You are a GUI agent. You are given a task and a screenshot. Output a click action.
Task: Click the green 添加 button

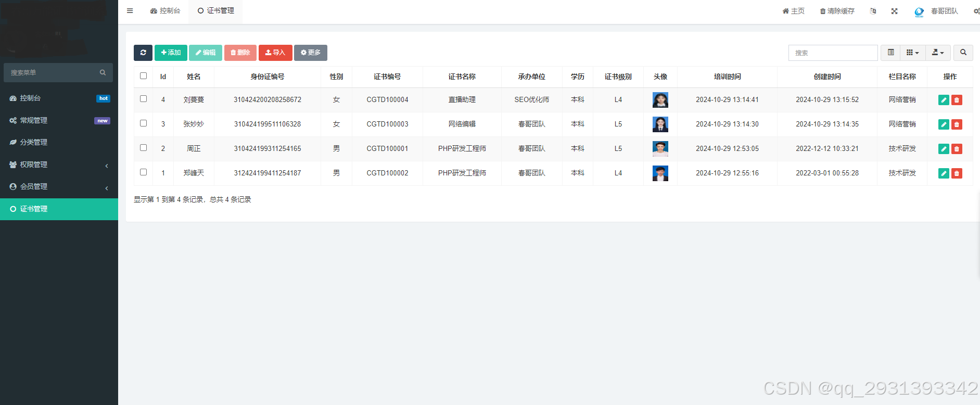tap(171, 53)
